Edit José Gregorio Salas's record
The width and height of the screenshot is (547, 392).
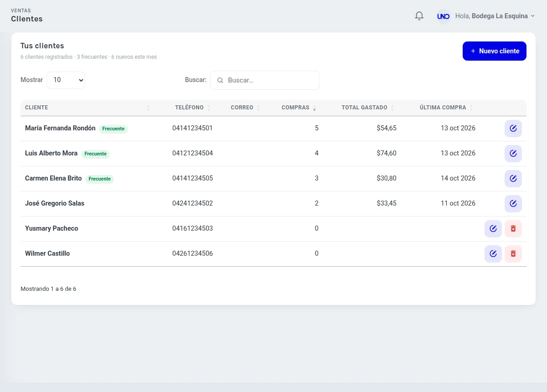513,204
